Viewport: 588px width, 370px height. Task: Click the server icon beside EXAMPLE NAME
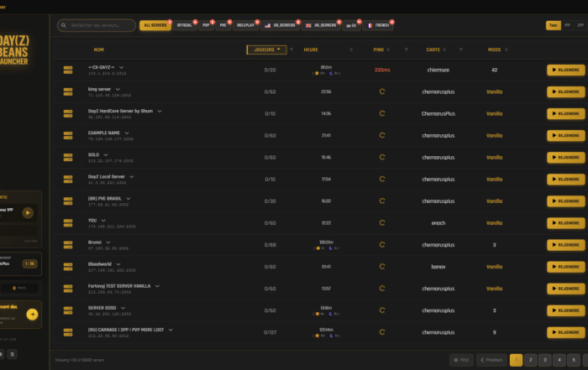click(68, 136)
